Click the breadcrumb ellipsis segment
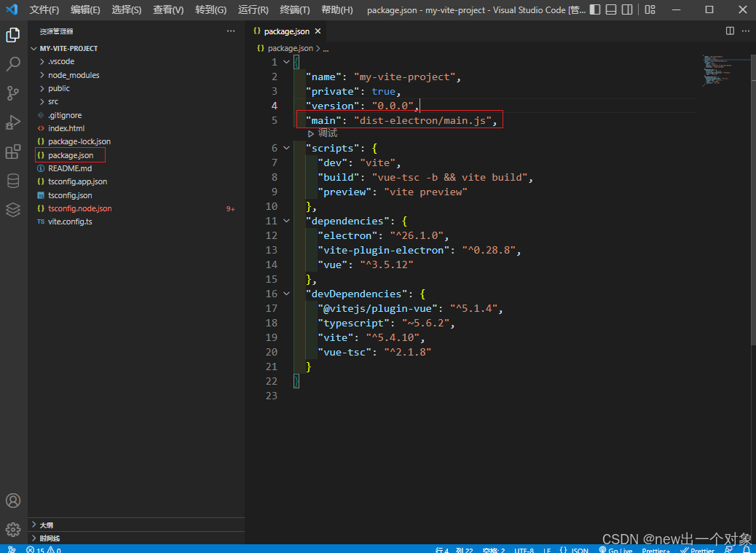 tap(326, 49)
